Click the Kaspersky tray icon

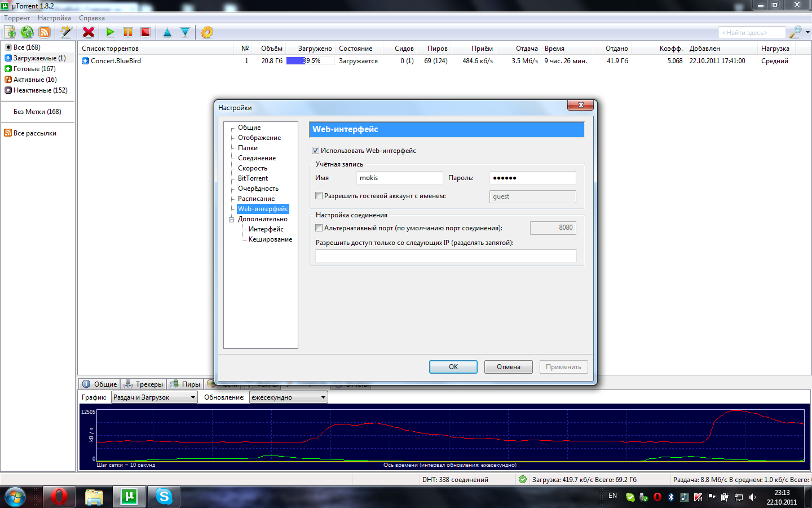[x=698, y=497]
